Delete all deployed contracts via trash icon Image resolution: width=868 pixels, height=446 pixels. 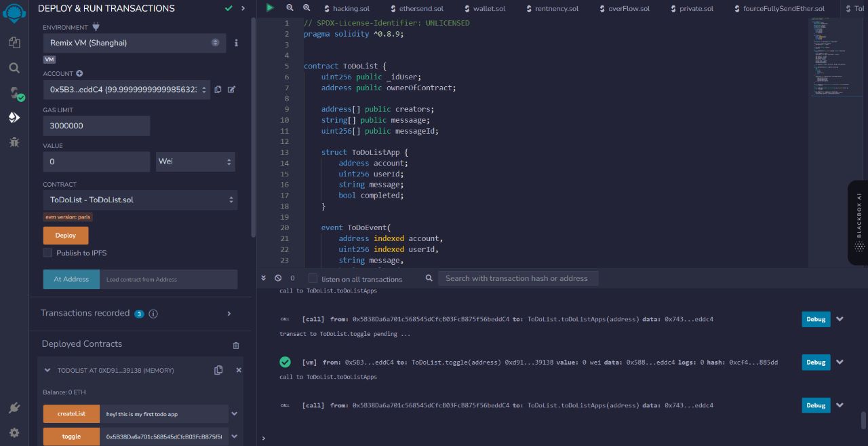pos(235,345)
